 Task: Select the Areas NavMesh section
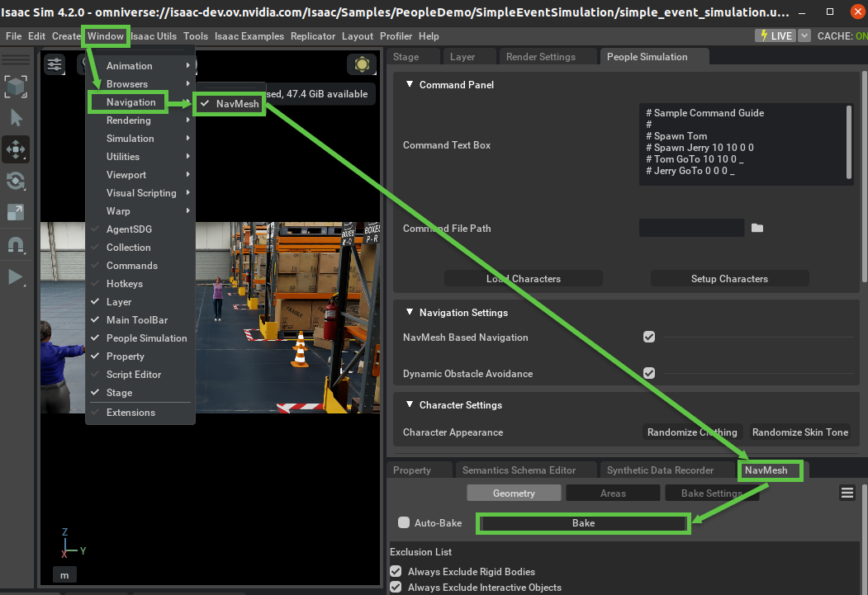coord(613,493)
